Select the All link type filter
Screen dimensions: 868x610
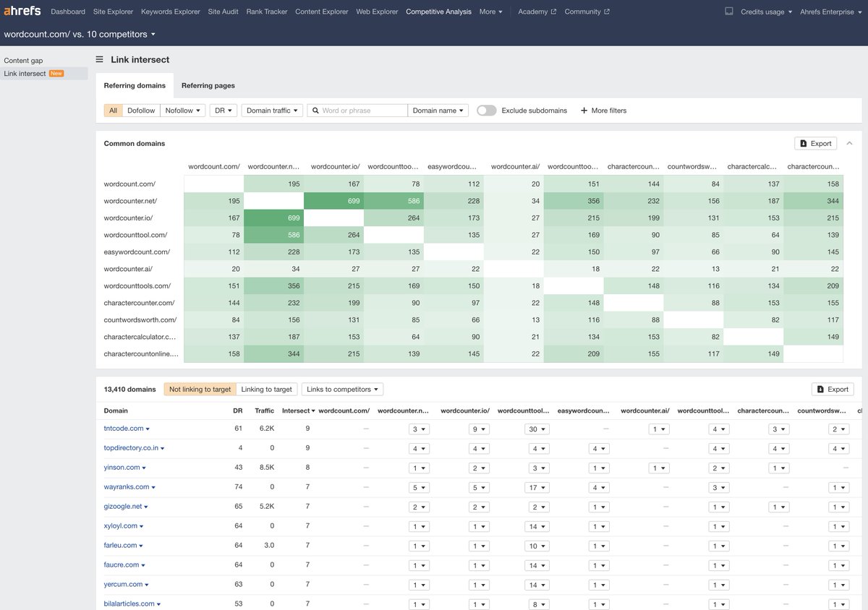coord(113,111)
